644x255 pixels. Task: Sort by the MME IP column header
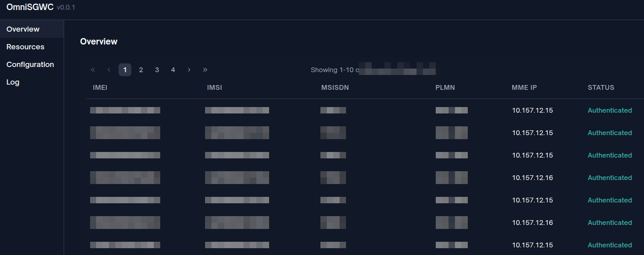pos(524,87)
